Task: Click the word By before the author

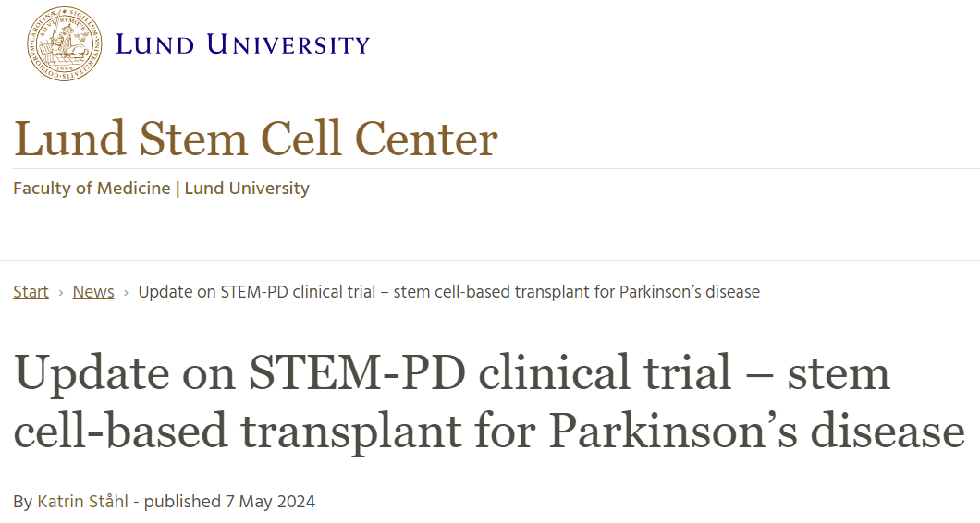Action: [23, 502]
